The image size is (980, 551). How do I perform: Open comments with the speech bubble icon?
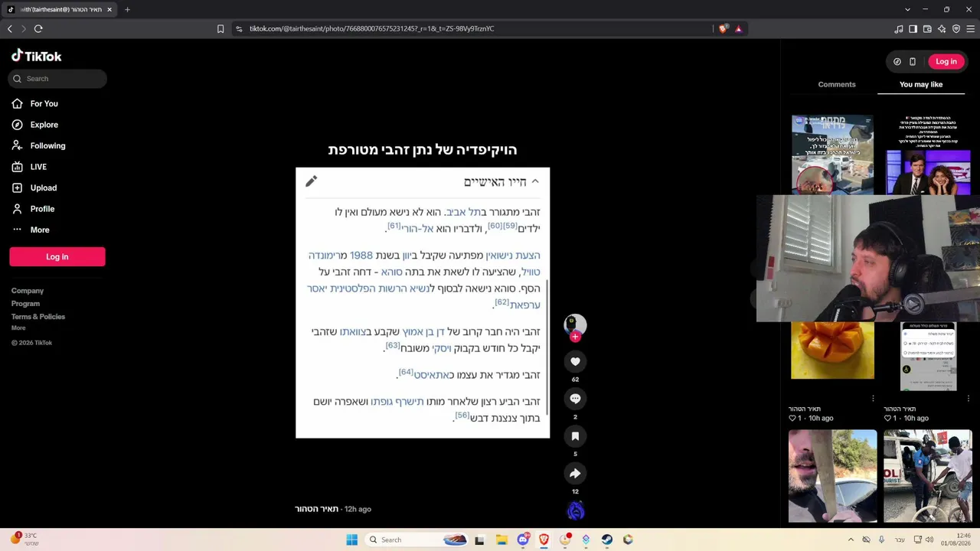(x=575, y=399)
